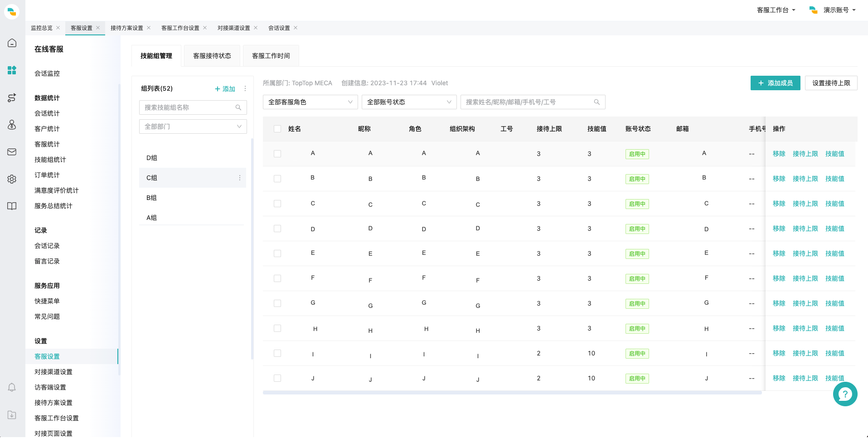
Task: Click 接待上限 link for row D
Action: [805, 229]
